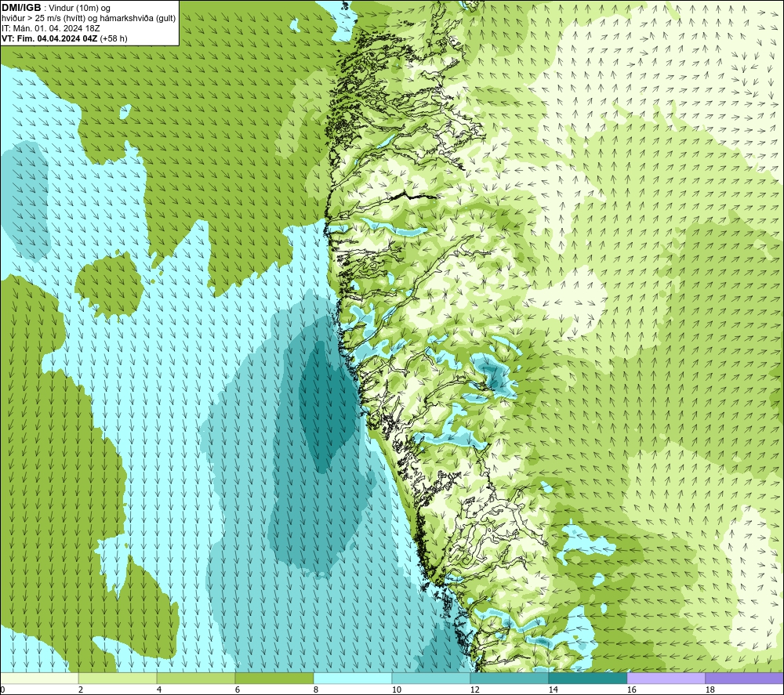Click the scale label '16'
Viewport: 784px width, 695px height.
tap(631, 690)
